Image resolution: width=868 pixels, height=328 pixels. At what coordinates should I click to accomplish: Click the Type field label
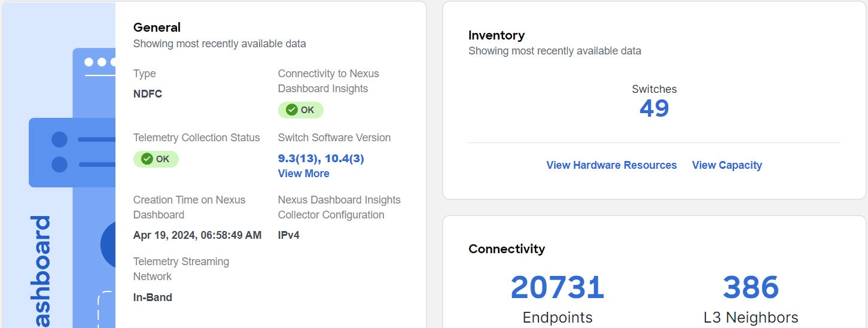pyautogui.click(x=145, y=74)
